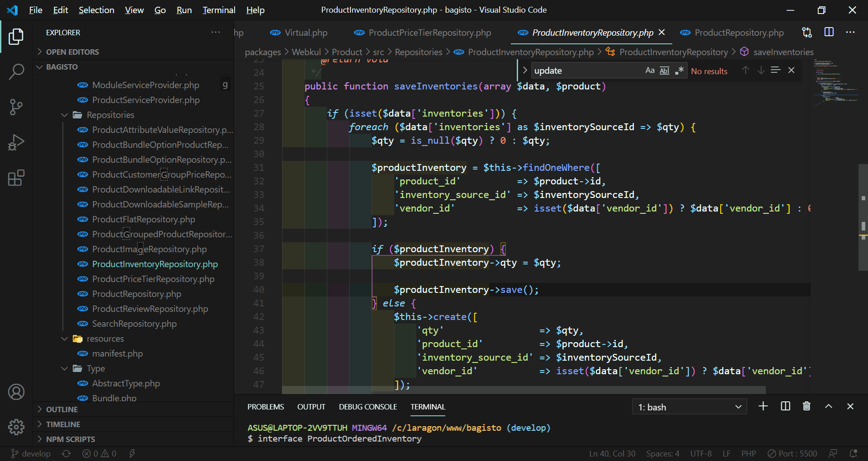The height and width of the screenshot is (461, 868).
Task: Click the editor vertical scrollbar thumb
Action: 863,217
